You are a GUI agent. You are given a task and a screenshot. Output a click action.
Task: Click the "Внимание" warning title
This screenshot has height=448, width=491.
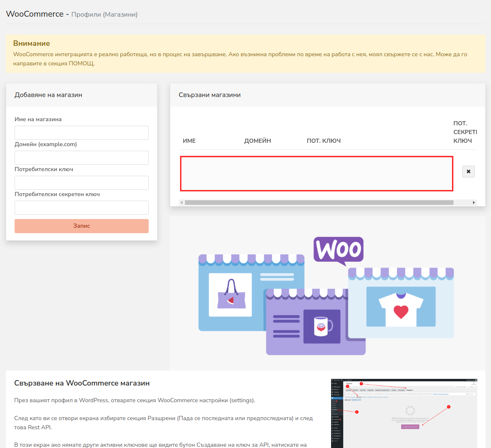click(x=31, y=43)
